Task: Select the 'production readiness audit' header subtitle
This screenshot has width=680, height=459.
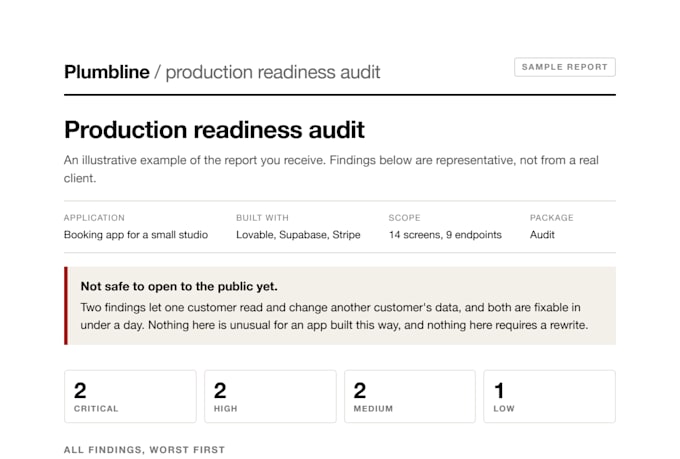Action: (x=273, y=72)
